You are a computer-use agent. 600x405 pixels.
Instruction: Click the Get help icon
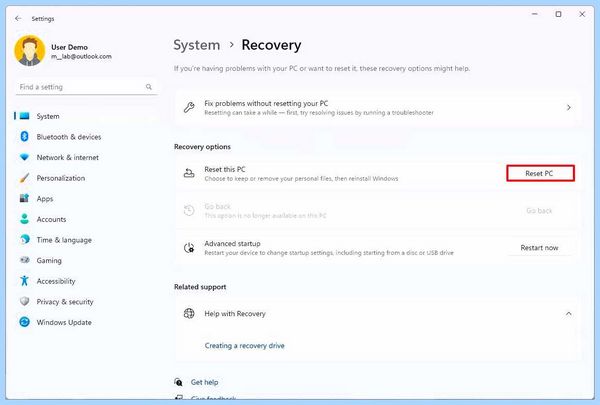pyautogui.click(x=178, y=382)
